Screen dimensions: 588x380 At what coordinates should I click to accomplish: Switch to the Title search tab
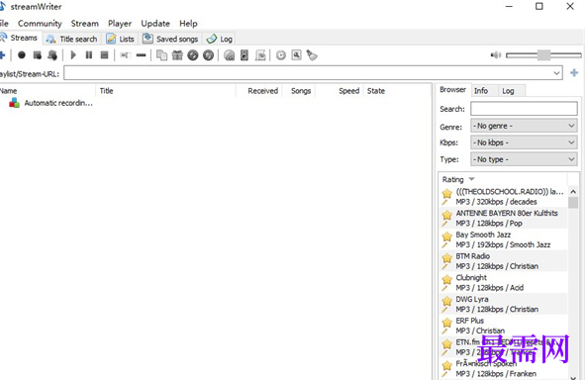point(72,39)
